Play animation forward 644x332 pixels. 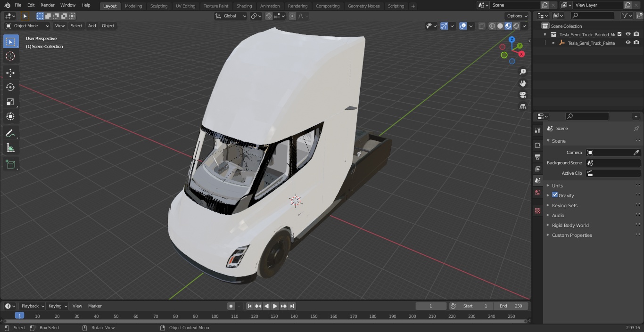[275, 306]
